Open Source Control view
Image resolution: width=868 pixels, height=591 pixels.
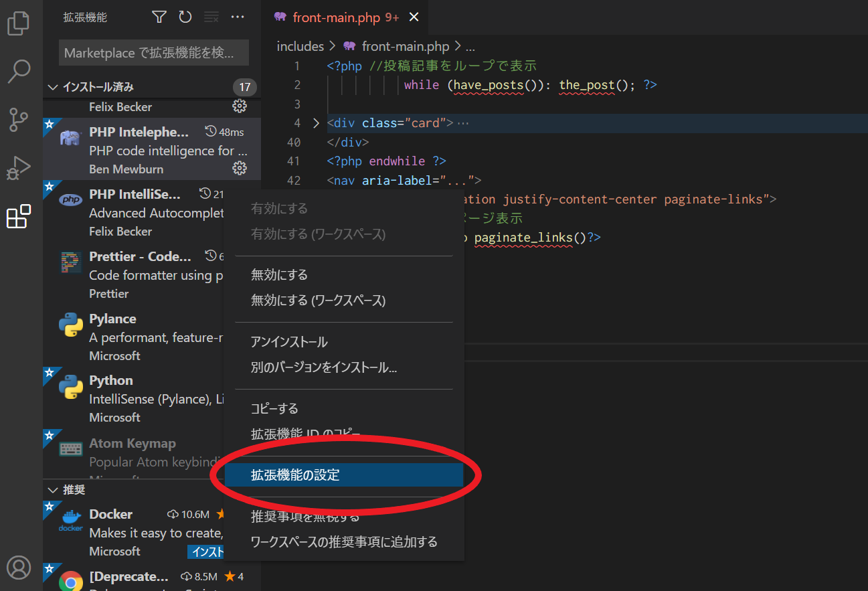pyautogui.click(x=18, y=119)
